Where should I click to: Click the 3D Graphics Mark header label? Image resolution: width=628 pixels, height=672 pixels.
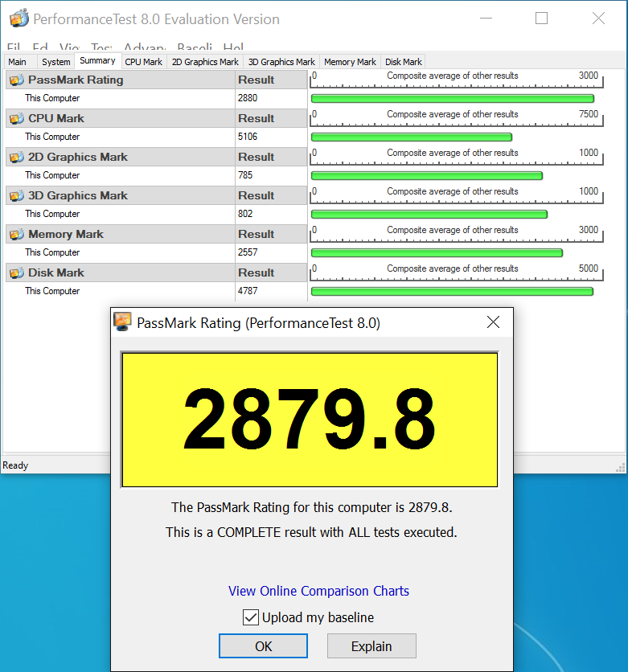click(78, 196)
